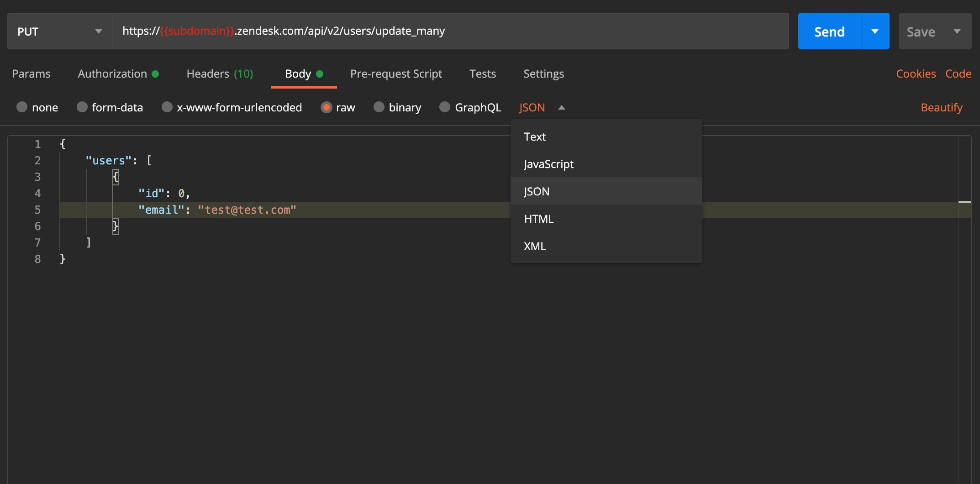Viewport: 980px width, 484px height.
Task: Choose Text from the format menu
Action: point(606,137)
